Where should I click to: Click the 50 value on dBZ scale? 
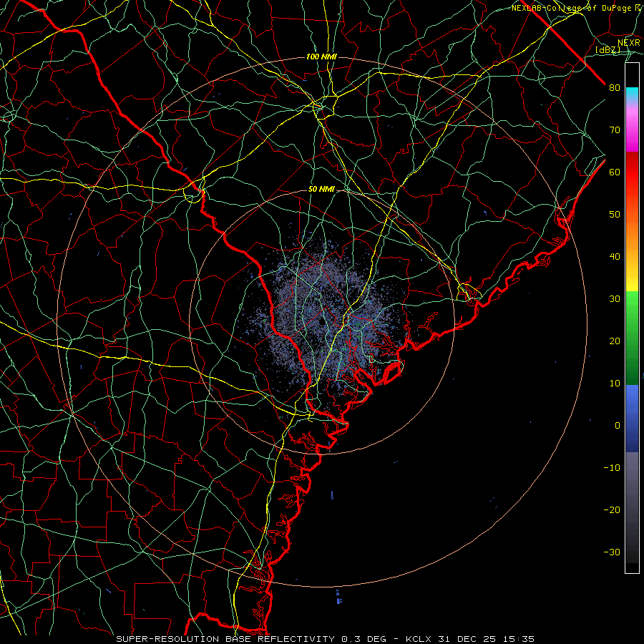[x=615, y=215]
